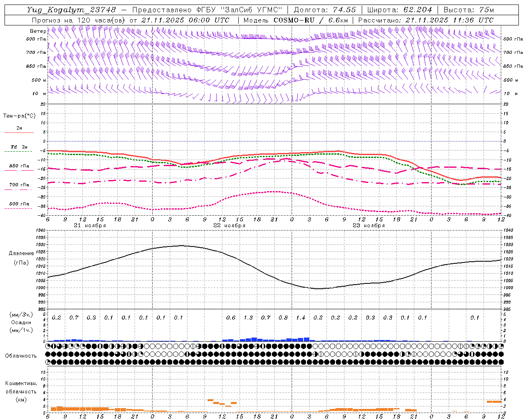Click the '21 ноября' date label
This screenshot has height=420, width=525.
(90, 226)
